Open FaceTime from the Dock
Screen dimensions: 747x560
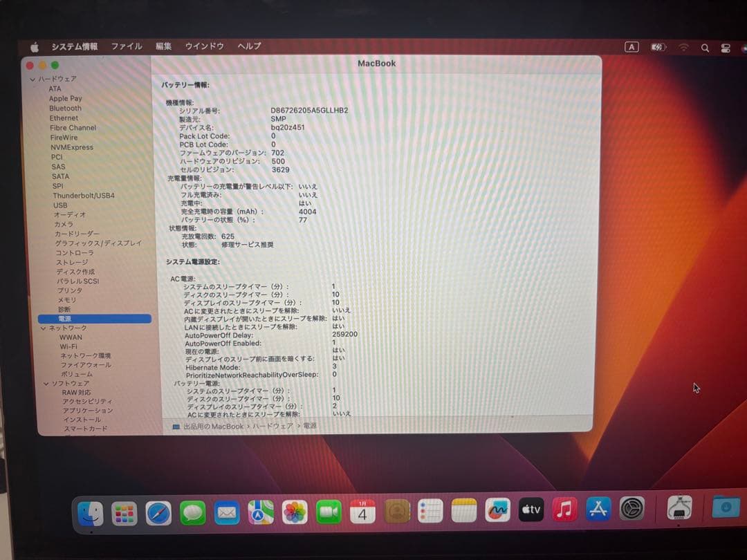coord(328,510)
